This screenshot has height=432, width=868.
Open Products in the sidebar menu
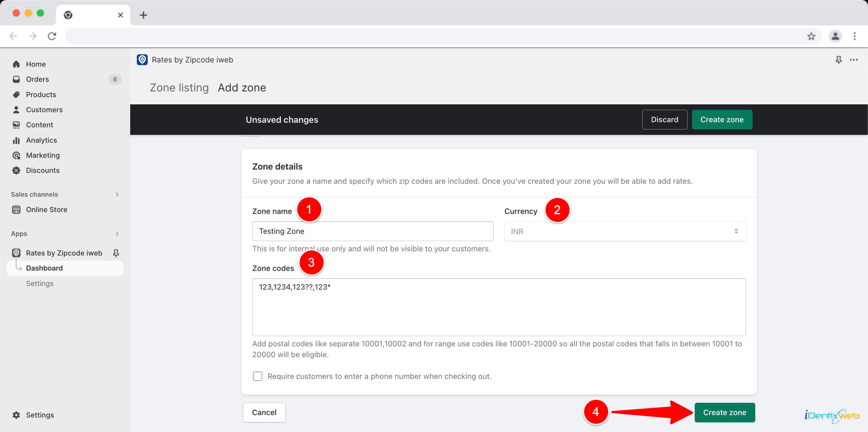41,94
